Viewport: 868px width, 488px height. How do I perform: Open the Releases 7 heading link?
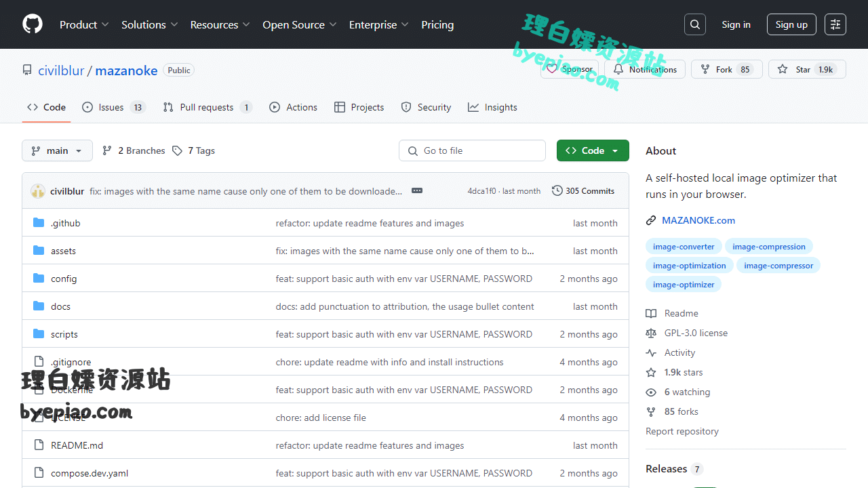pos(674,469)
